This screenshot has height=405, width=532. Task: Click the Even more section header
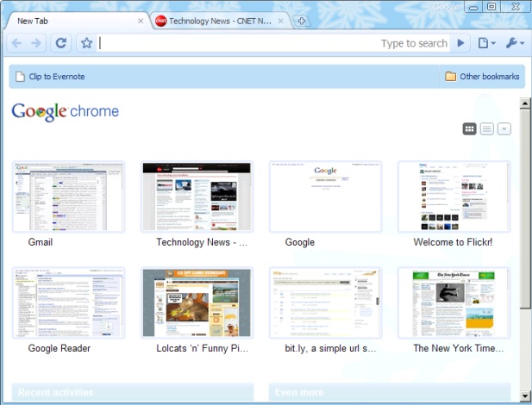390,392
